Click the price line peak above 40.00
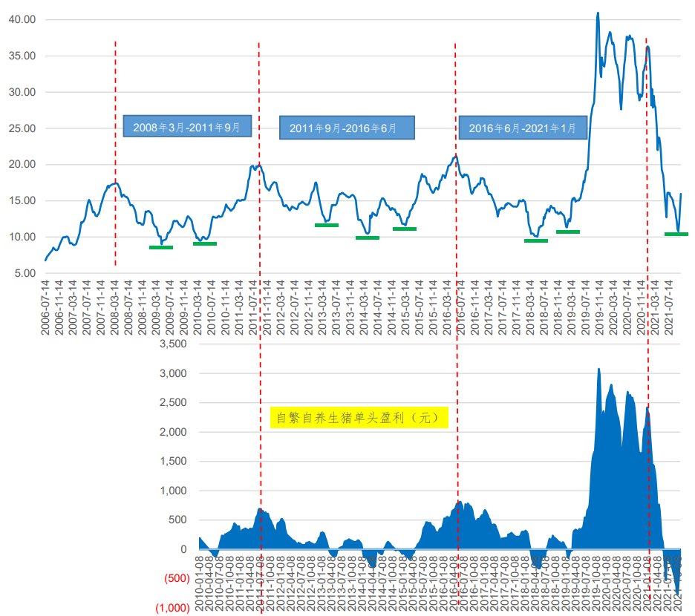 click(598, 13)
